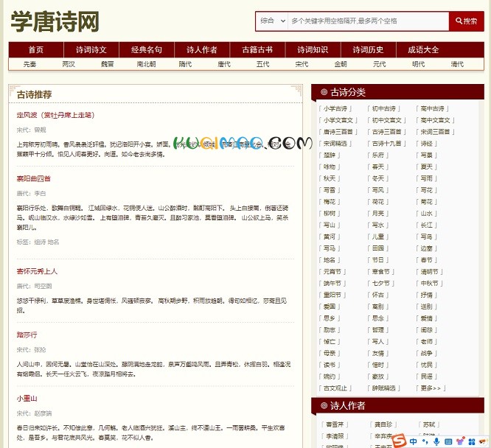Open the 诗人作者 menu item

202,50
